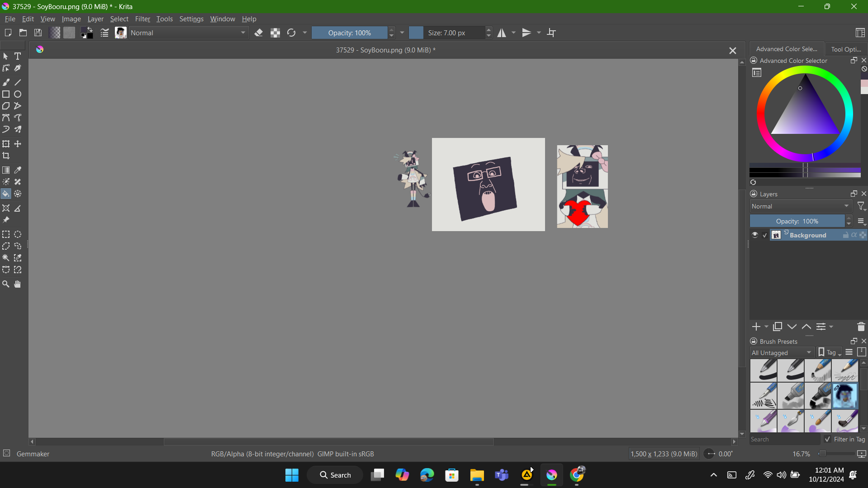Select the Contiguous Selection magic wand tool
This screenshot has width=868, height=488.
[6, 258]
